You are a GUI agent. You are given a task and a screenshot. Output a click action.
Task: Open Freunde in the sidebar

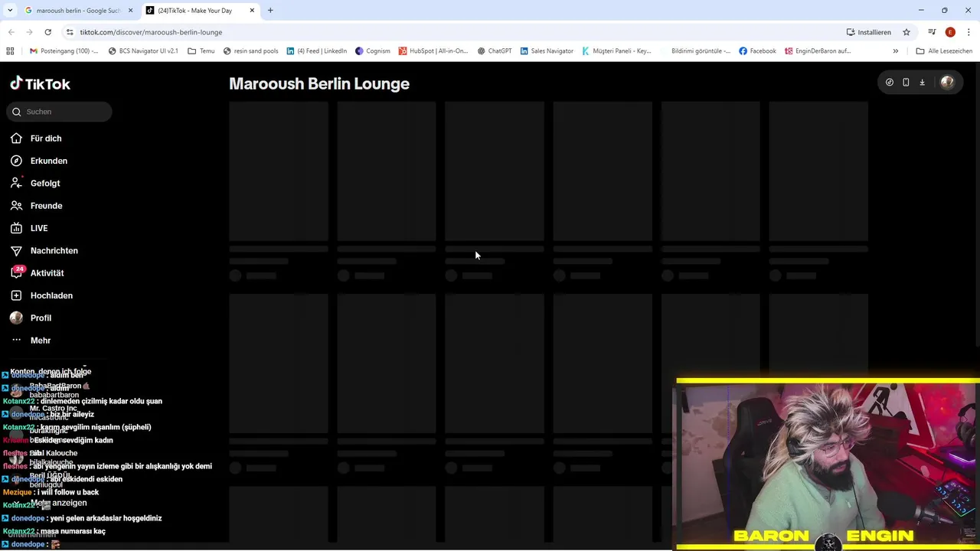coord(46,206)
